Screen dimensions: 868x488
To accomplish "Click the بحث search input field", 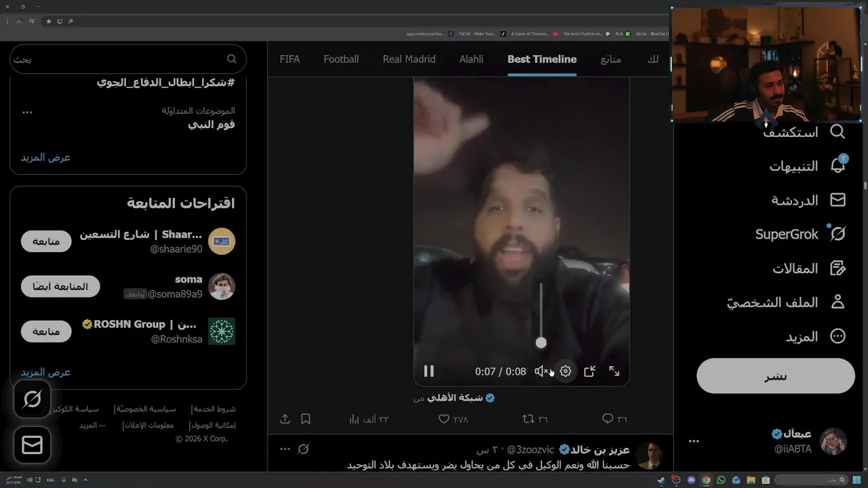I will (128, 59).
